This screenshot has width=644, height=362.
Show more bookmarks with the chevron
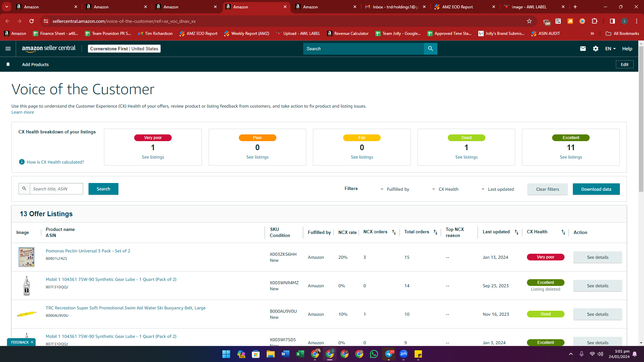pos(592,34)
